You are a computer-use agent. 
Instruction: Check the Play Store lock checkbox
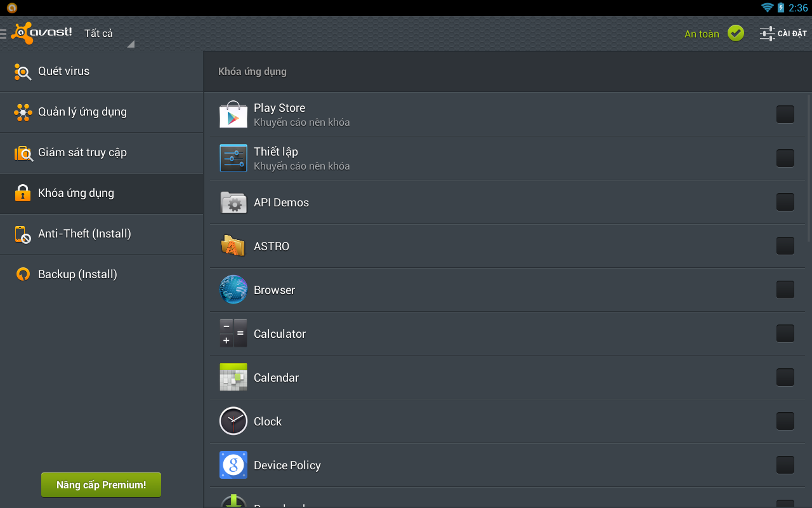pyautogui.click(x=785, y=114)
